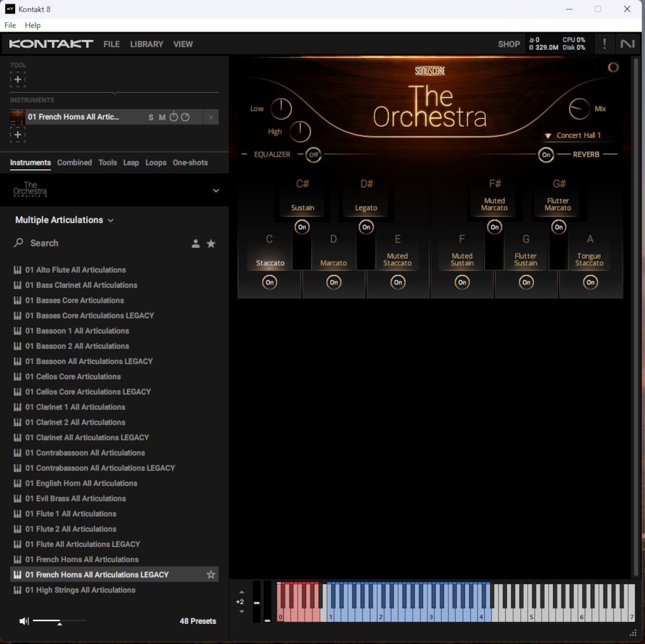Click the High EQ knob
The width and height of the screenshot is (645, 644).
[x=300, y=132]
